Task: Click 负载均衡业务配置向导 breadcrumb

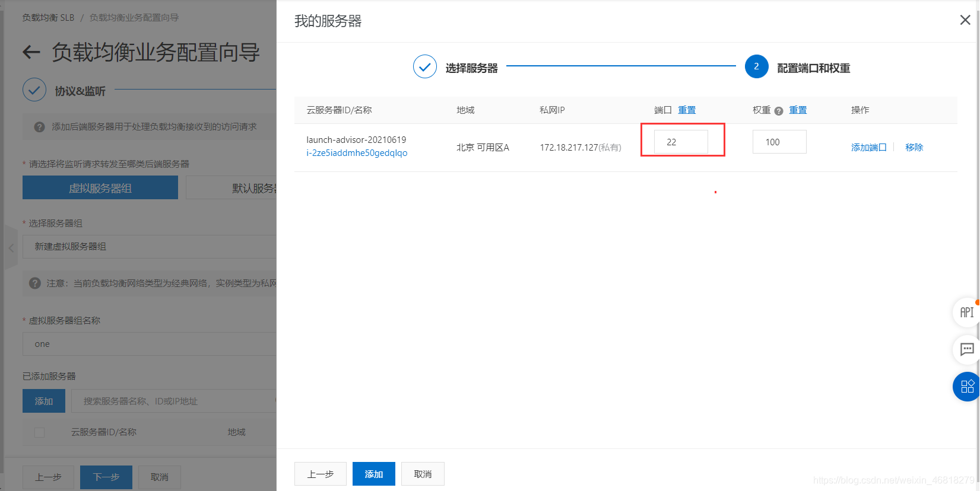Action: click(x=134, y=18)
